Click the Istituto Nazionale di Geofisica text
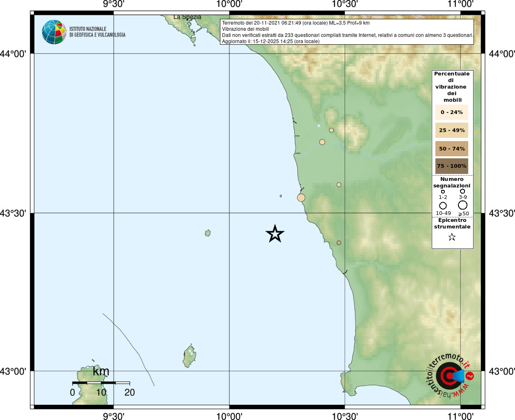Image resolution: width=515 pixels, height=420 pixels. [x=97, y=32]
